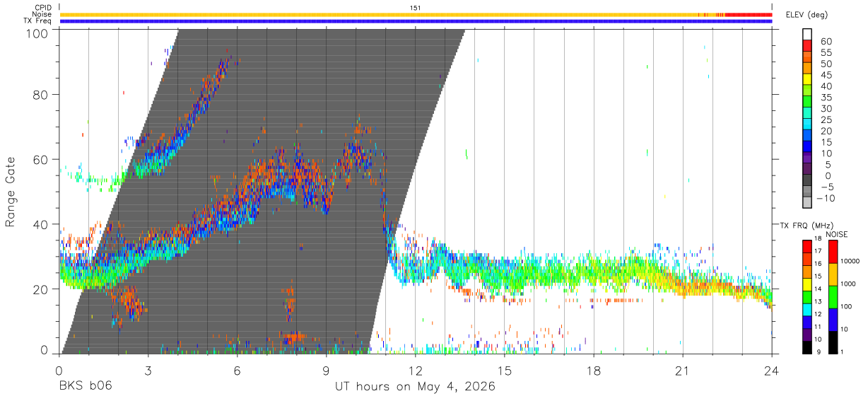Click the 3 tick on UT hours axis
Screen dimensions: 868x401
click(148, 371)
